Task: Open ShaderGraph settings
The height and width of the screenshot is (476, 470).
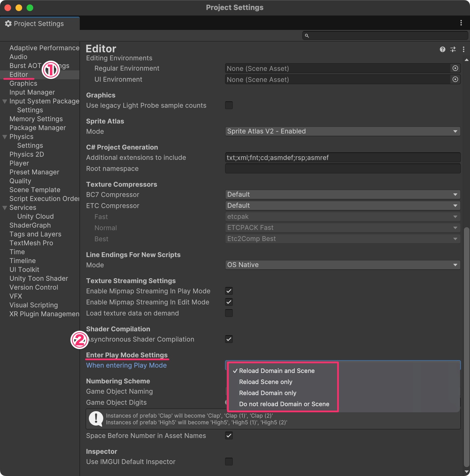Action: pyautogui.click(x=30, y=225)
